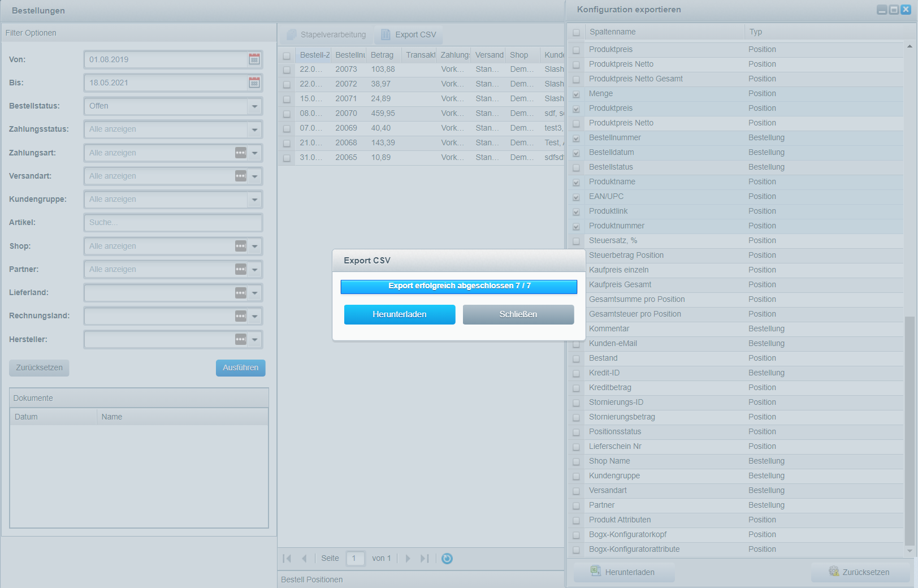Open the Partner multi-select dots icon
This screenshot has width=918, height=588.
point(241,269)
